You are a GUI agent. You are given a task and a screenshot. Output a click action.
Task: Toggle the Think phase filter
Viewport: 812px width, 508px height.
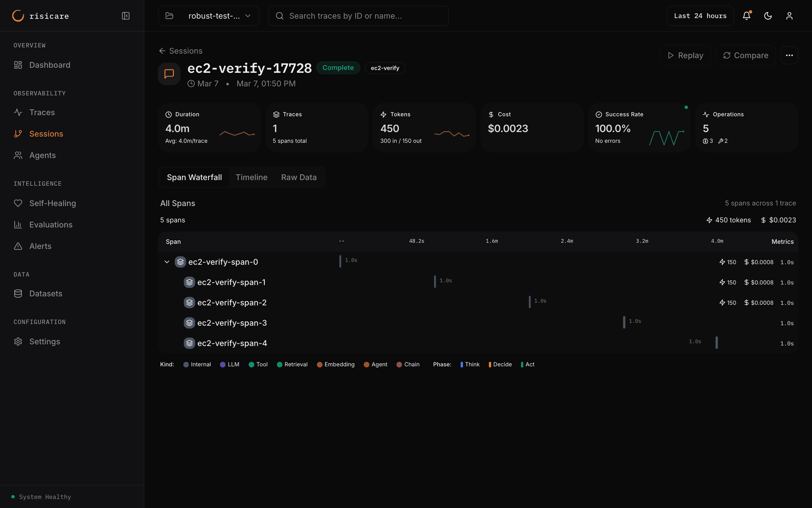pyautogui.click(x=470, y=364)
